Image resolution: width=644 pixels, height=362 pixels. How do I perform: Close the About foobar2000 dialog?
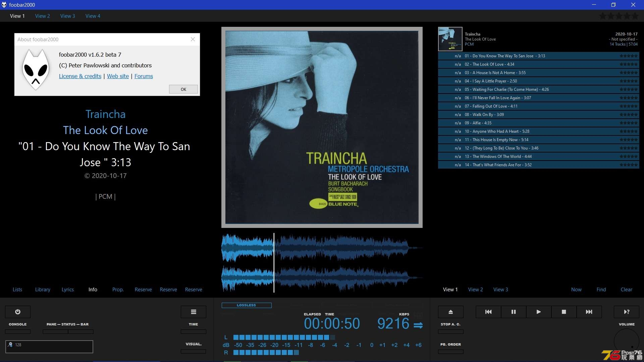pyautogui.click(x=193, y=39)
